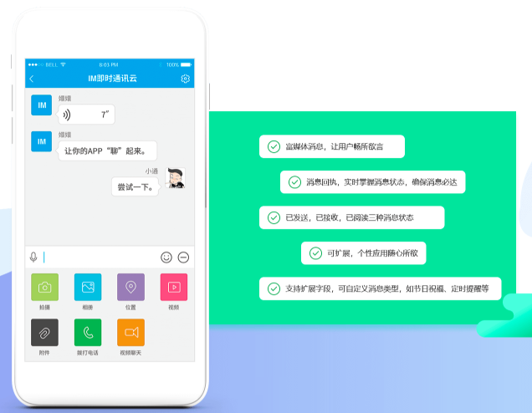Click the 位置 label under location icon
Image resolution: width=532 pixels, height=413 pixels.
130,308
